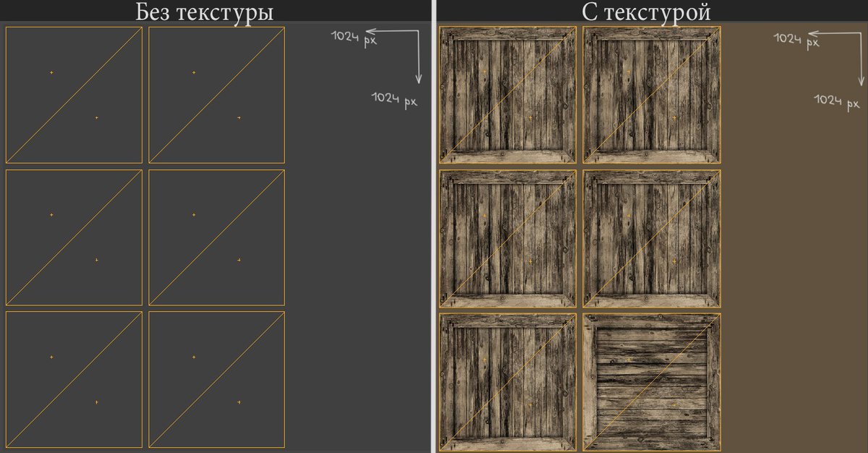Screen dimensions: 868x453
Task: Select the middle-left untextured UV square
Action: (x=74, y=237)
